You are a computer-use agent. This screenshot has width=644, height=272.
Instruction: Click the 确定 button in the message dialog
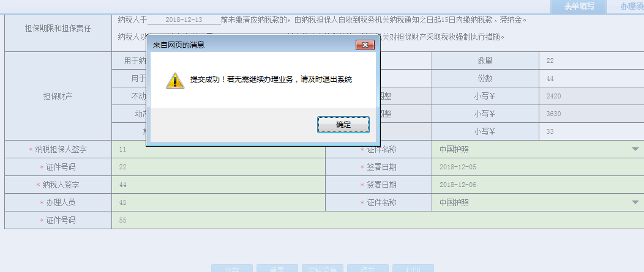[343, 125]
